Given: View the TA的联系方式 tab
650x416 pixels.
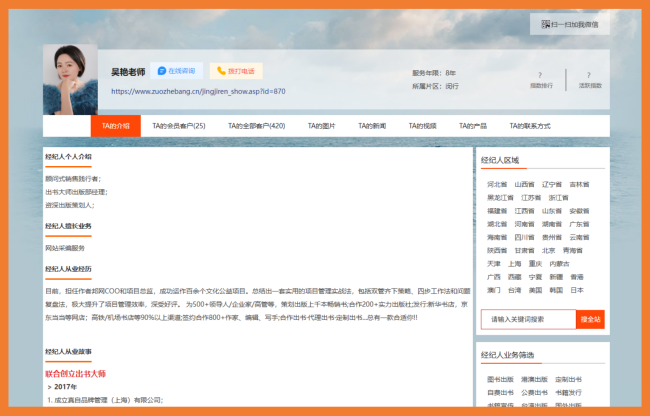Looking at the screenshot, I should point(530,126).
